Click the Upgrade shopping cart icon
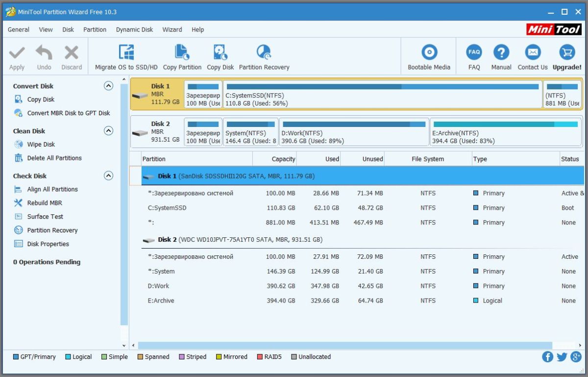This screenshot has height=377, width=588. point(567,52)
